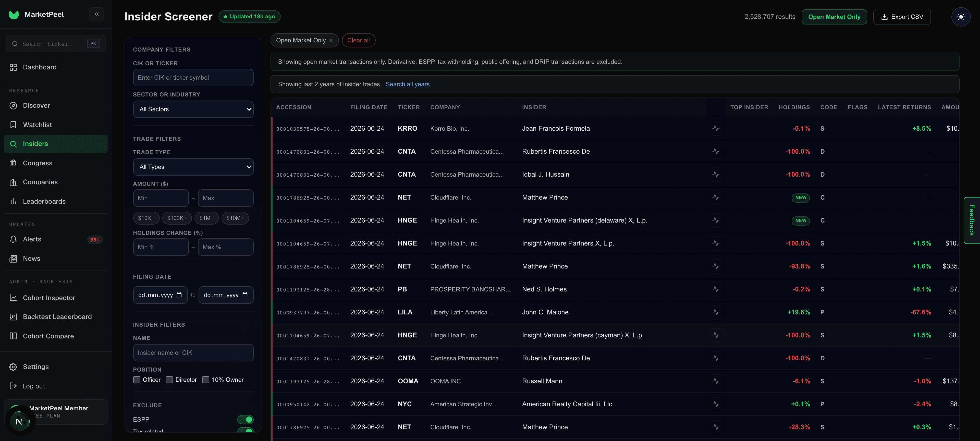
Task: Toggle the Tax-related exclude switch
Action: (x=245, y=430)
